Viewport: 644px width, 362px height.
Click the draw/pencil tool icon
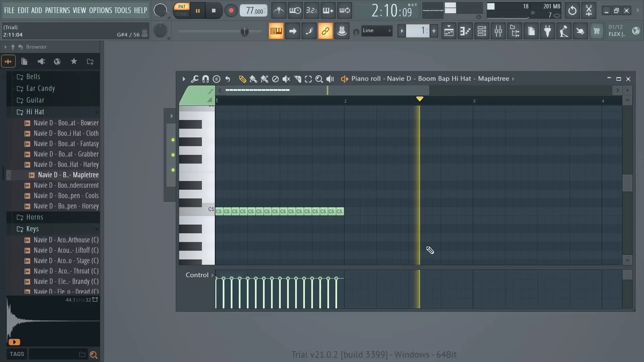pos(243,79)
